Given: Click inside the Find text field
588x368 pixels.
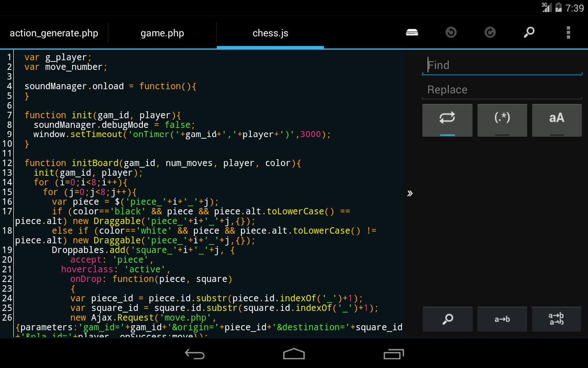Looking at the screenshot, I should coord(502,65).
